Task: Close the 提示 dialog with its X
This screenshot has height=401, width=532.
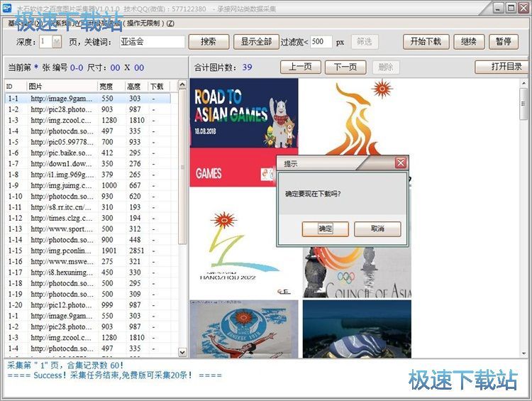Action: click(x=401, y=163)
